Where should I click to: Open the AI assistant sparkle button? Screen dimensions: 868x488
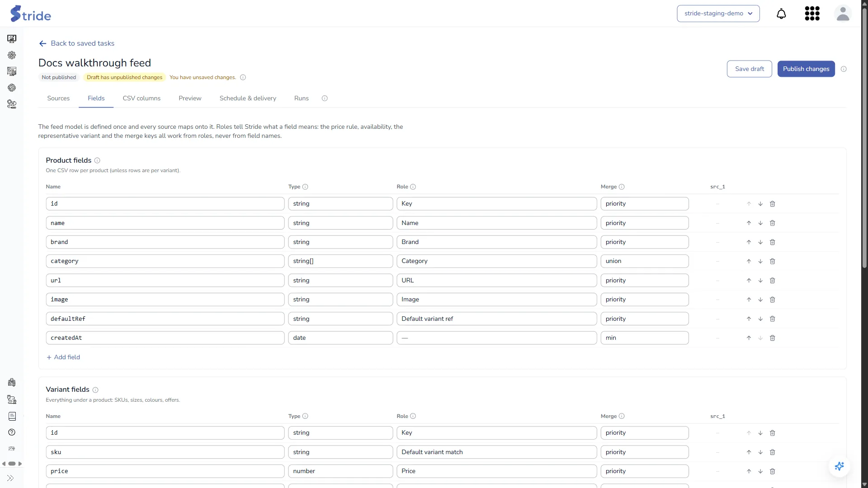[x=839, y=466]
